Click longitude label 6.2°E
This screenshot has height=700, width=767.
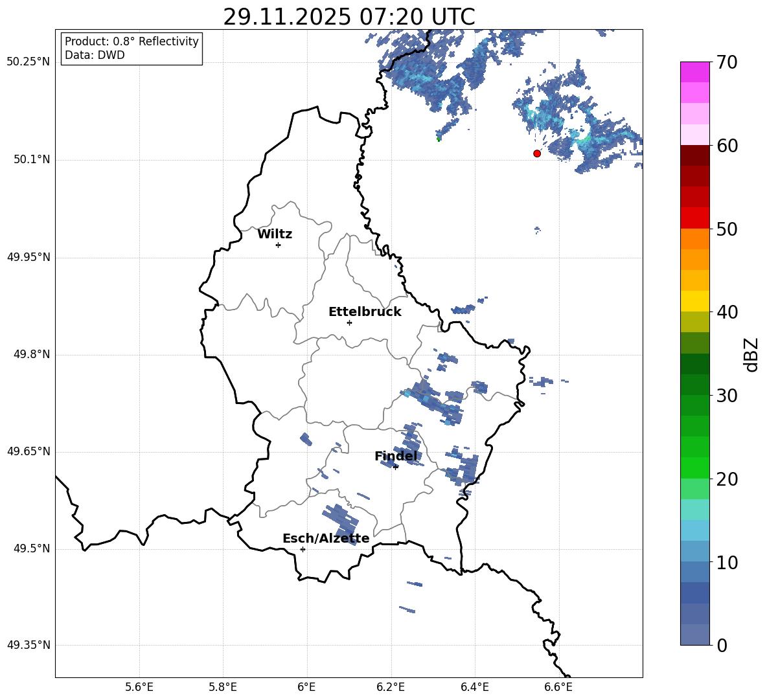391,687
